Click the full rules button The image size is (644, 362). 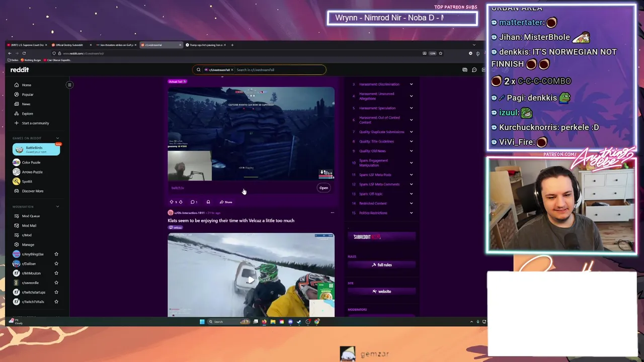click(381, 265)
